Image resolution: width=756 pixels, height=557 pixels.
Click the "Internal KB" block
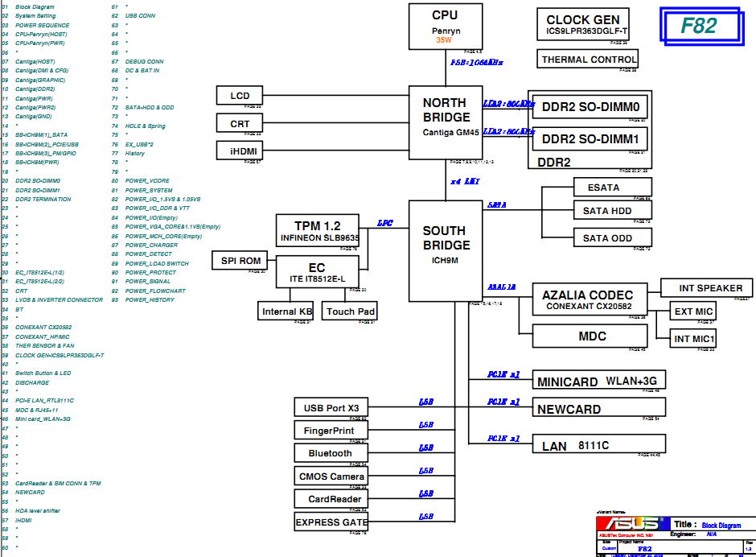click(x=286, y=311)
